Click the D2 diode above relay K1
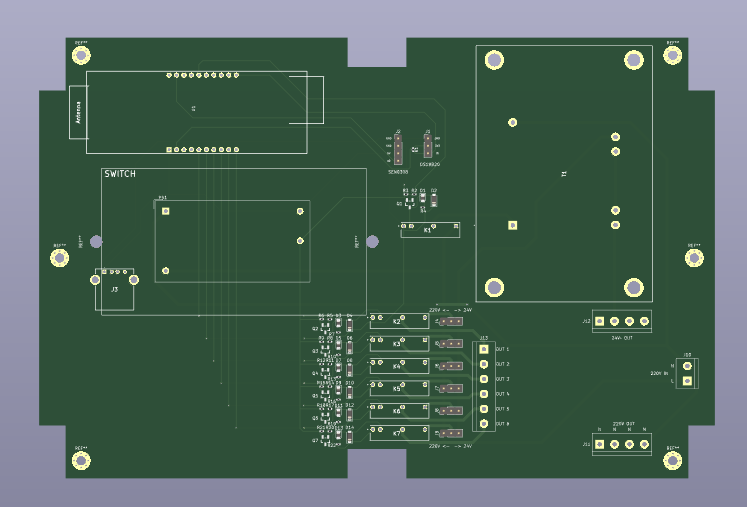This screenshot has height=507, width=747. (434, 201)
